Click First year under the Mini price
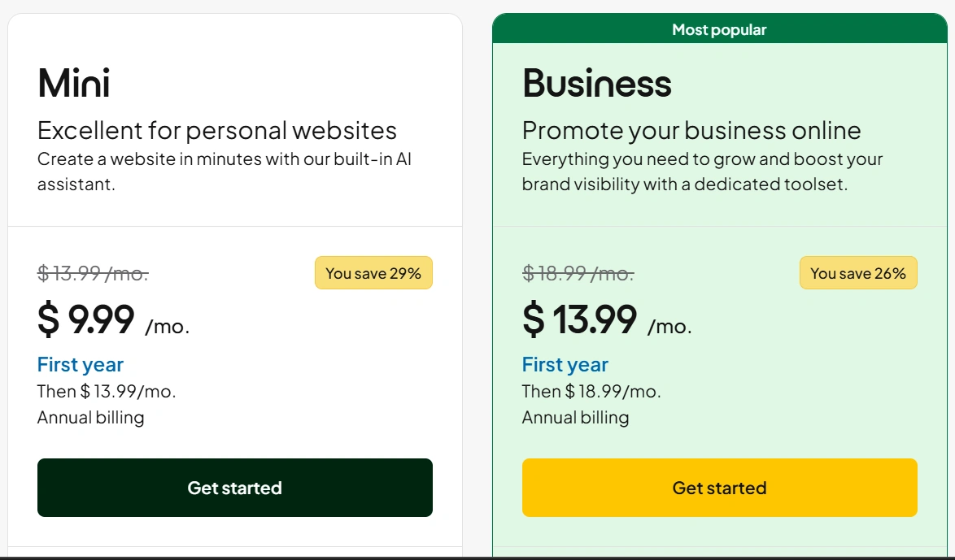Screen dimensions: 955x560 click(x=81, y=365)
